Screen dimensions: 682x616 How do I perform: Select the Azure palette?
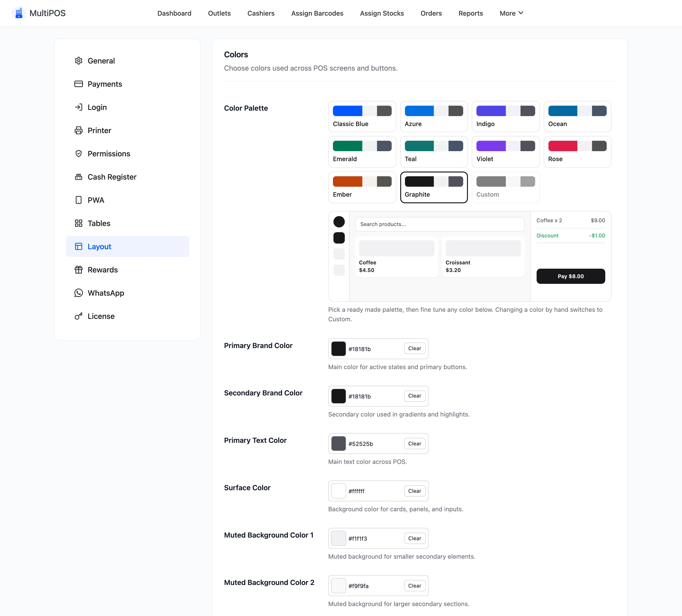pos(434,116)
